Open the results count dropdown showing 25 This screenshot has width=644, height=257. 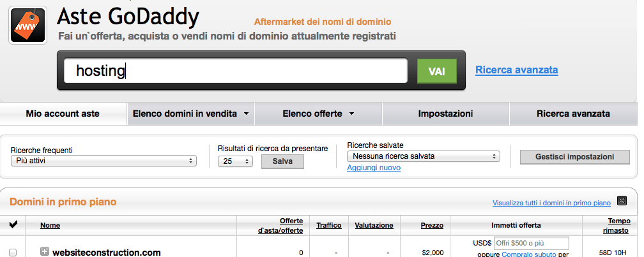tap(235, 161)
